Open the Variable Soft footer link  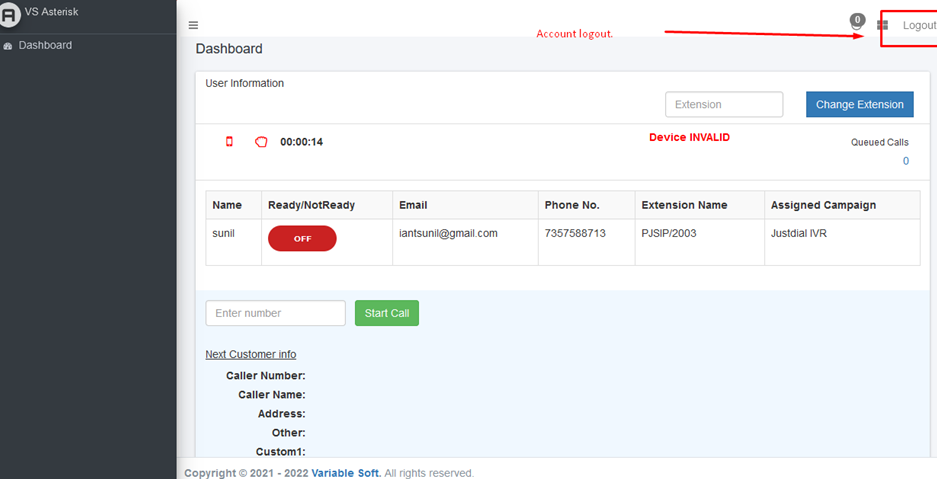click(x=345, y=473)
